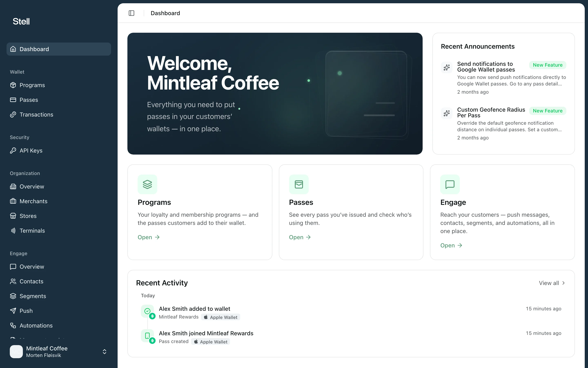Click the Engage Overview chat icon in sidebar
Viewport: 588px width, 368px height.
pos(13,267)
